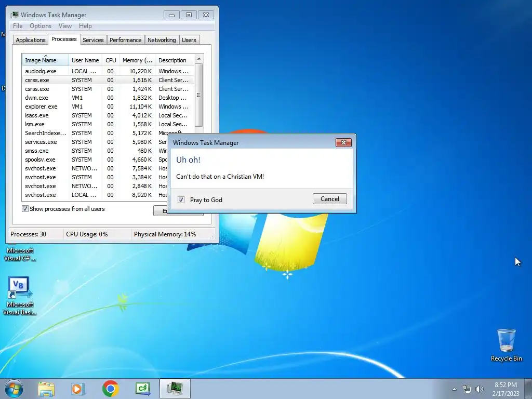
Task: Sort by User Name column header
Action: pos(86,60)
